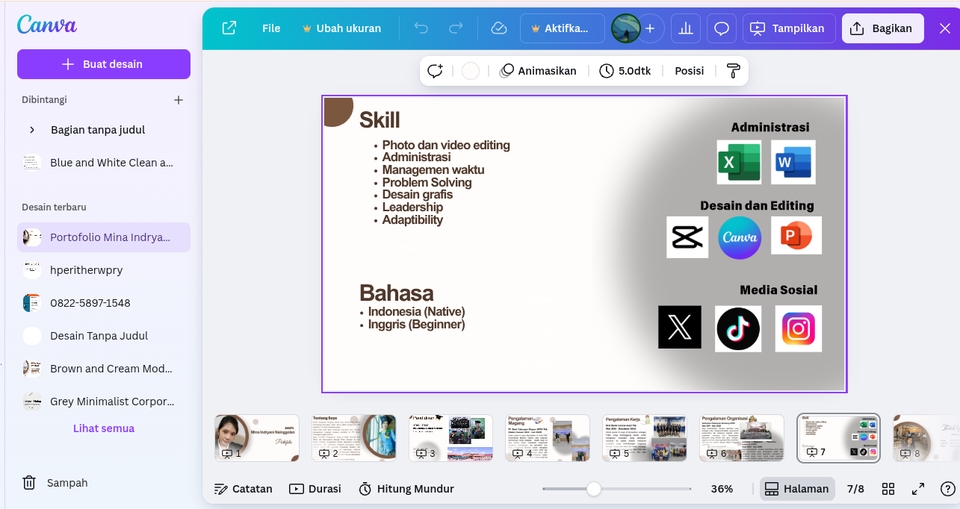The width and height of the screenshot is (960, 509).
Task: Select Excel icon on slide
Action: click(739, 162)
